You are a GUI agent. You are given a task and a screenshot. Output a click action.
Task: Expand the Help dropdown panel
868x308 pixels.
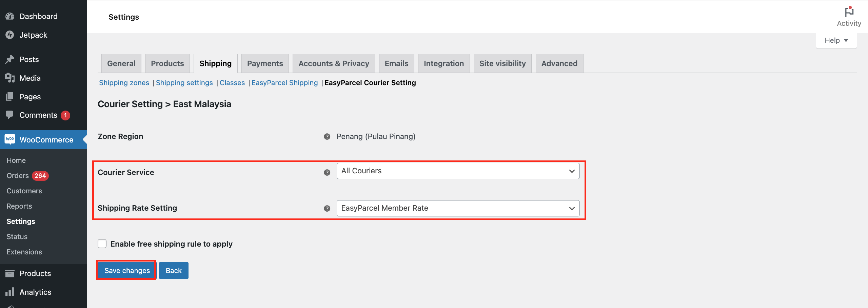tap(836, 40)
